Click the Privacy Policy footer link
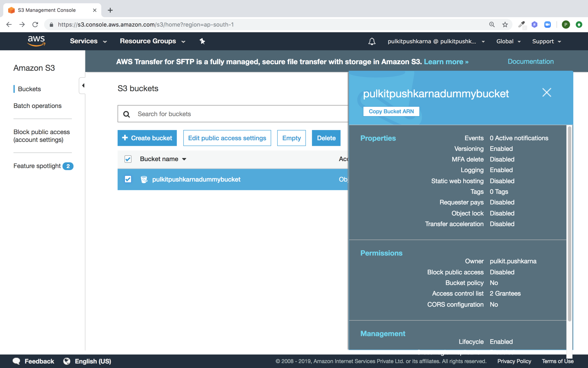The width and height of the screenshot is (588, 368). click(514, 361)
